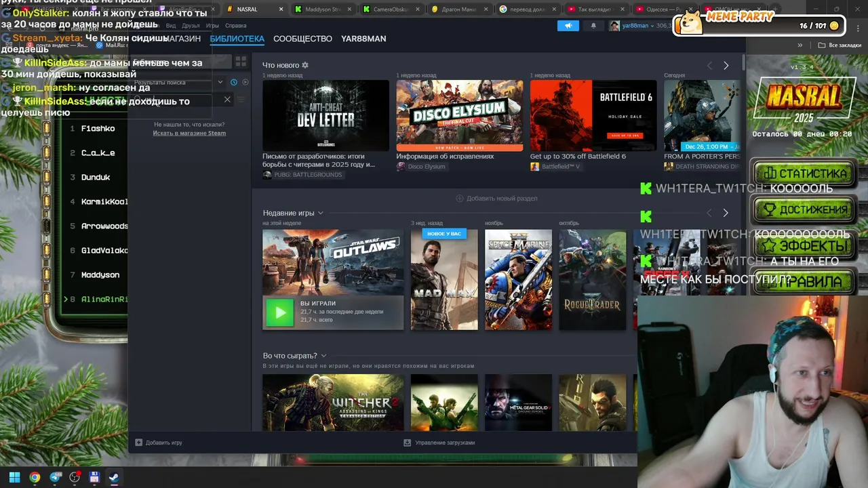
Task: Open new browser tab plus button
Action: pos(775,9)
